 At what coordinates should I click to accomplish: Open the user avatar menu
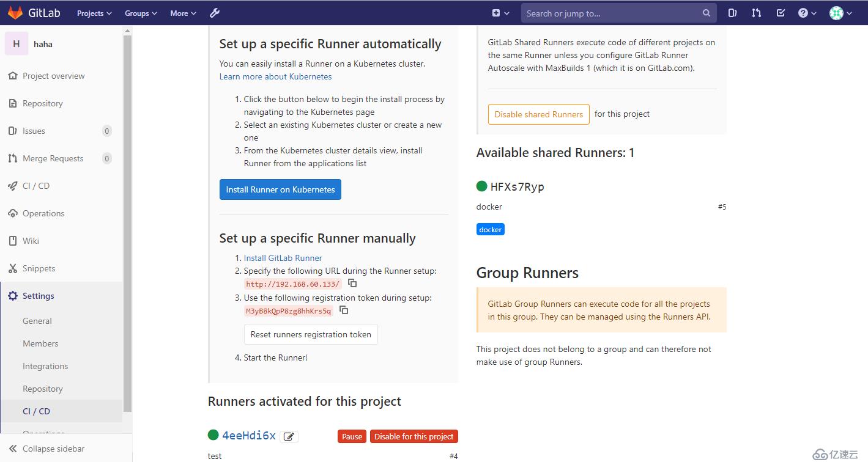click(841, 13)
